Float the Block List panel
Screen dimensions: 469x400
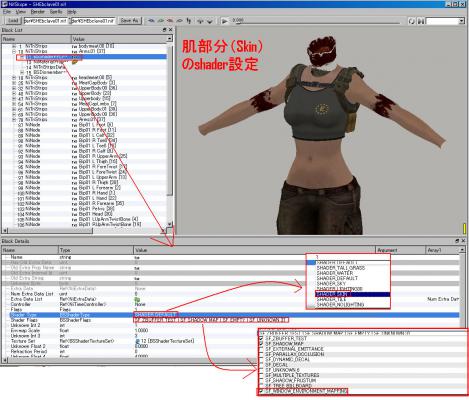(x=164, y=30)
